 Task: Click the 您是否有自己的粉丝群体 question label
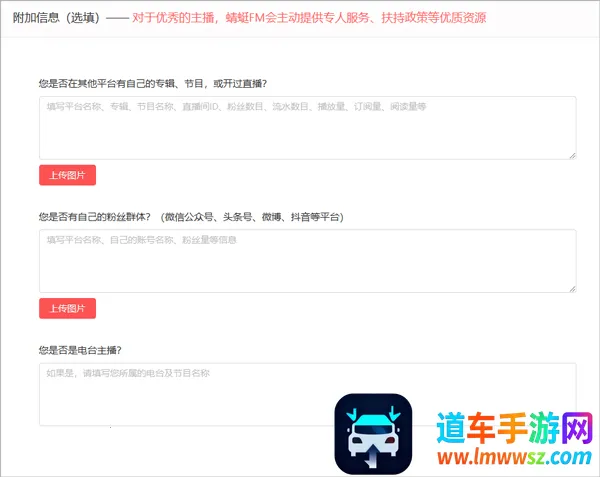pyautogui.click(x=94, y=216)
